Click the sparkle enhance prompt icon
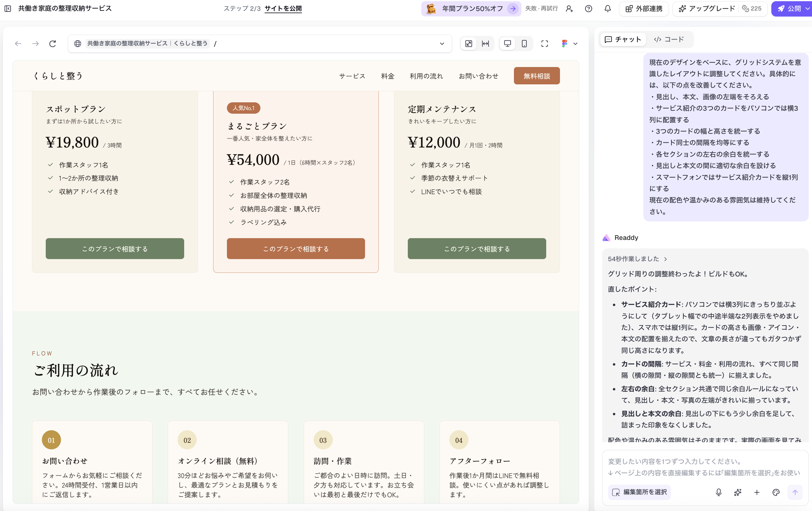The width and height of the screenshot is (812, 511). 738,492
